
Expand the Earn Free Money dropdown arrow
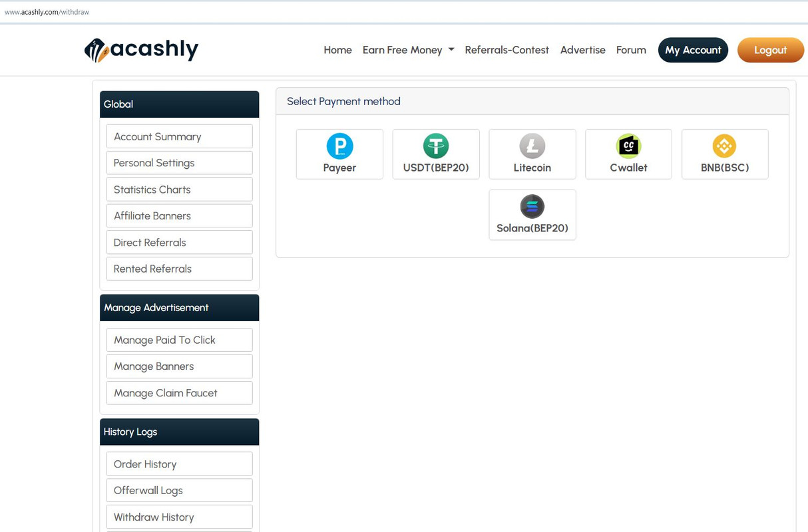pos(451,50)
